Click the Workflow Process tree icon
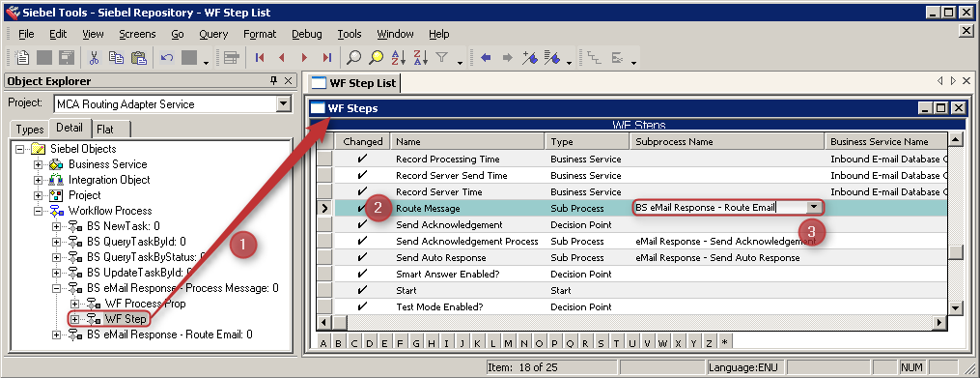Viewport: 980px width, 378px height. pos(56,211)
